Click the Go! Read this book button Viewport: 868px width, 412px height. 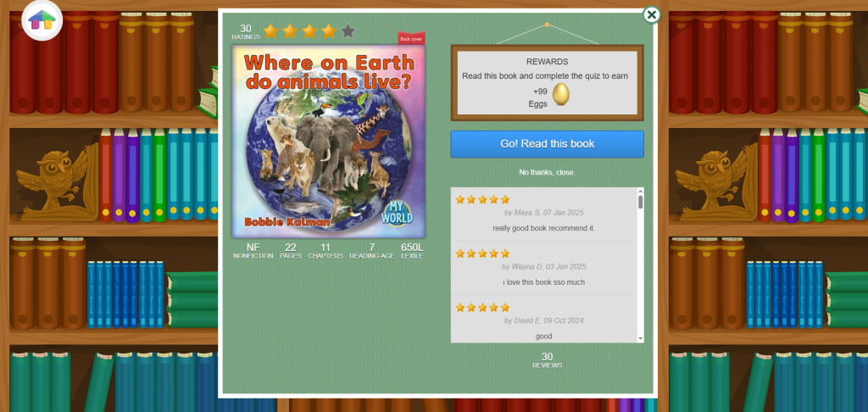click(x=547, y=144)
